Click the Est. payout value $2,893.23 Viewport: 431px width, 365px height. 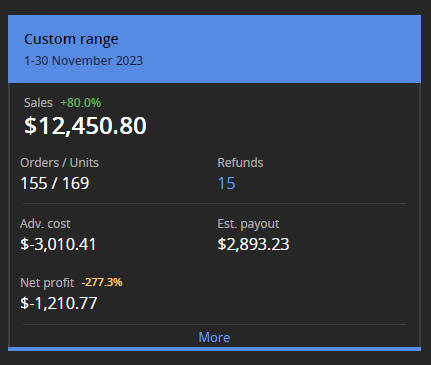pyautogui.click(x=253, y=244)
